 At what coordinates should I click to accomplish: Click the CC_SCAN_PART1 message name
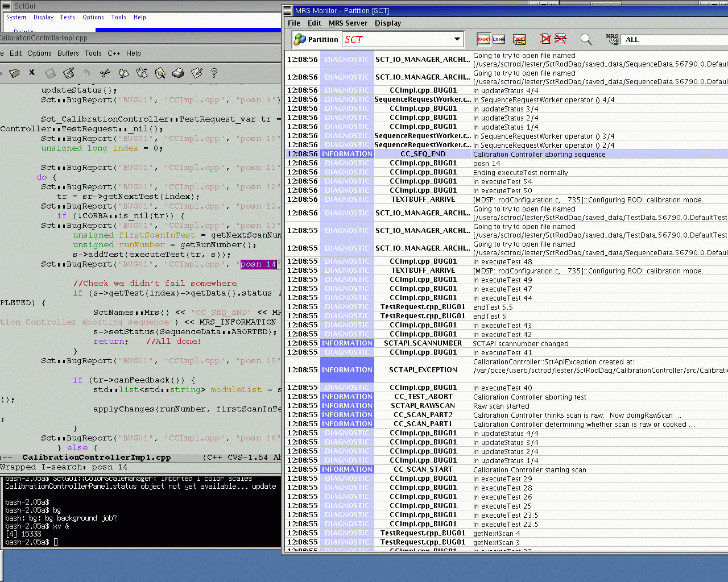pos(423,424)
